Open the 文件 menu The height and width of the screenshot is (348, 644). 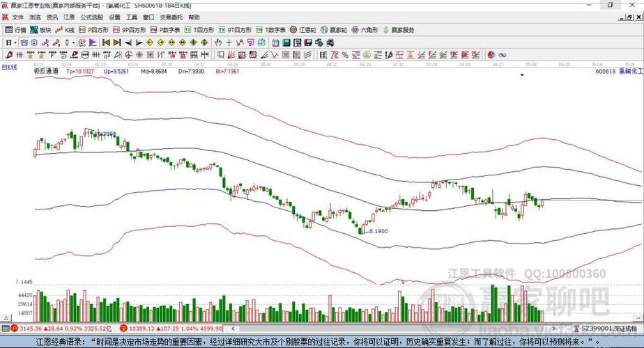coord(18,17)
